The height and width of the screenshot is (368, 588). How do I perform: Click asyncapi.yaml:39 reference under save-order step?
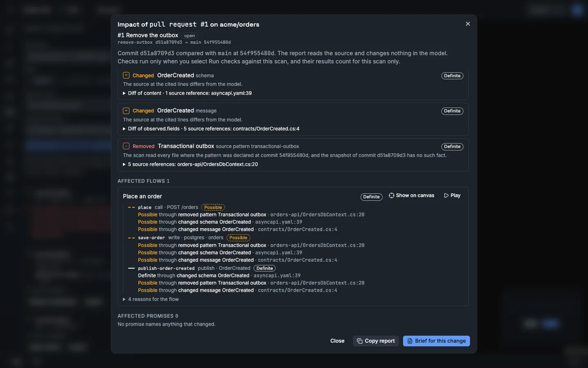pyautogui.click(x=279, y=253)
